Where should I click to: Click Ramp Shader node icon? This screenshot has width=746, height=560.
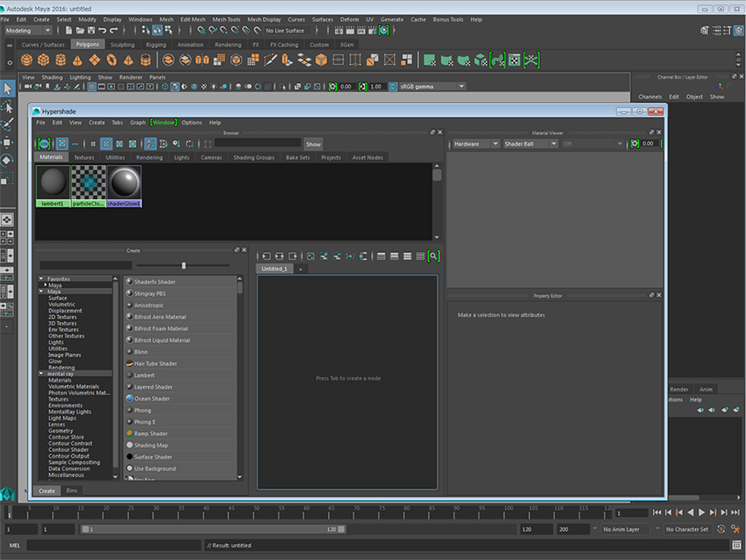pyautogui.click(x=130, y=433)
